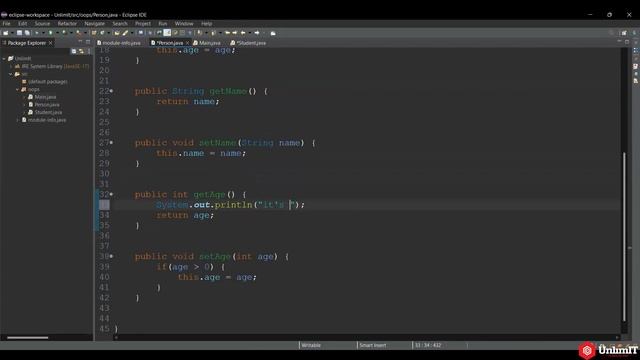Viewport: 640px width, 360px height.
Task: Jump to Previous Edit Location icon
Action: pos(227,33)
